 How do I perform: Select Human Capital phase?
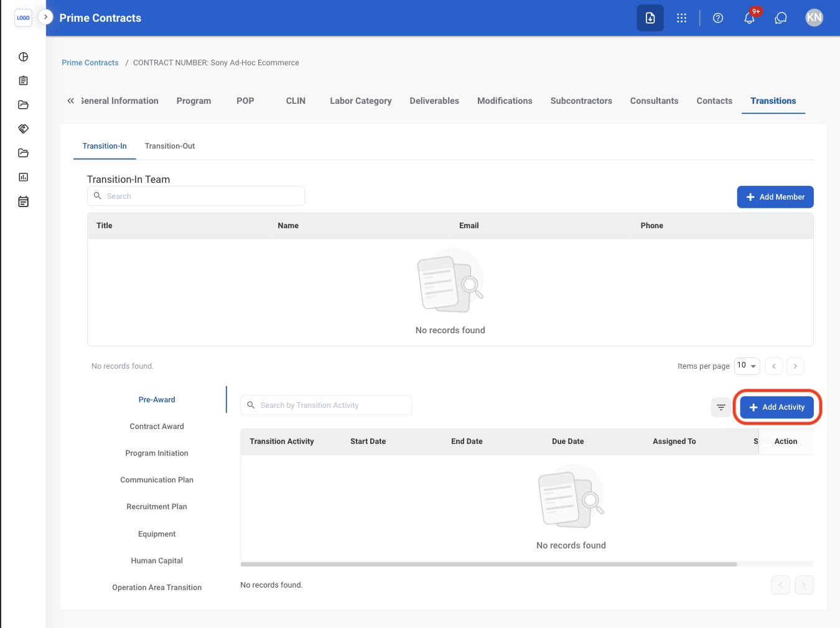157,561
